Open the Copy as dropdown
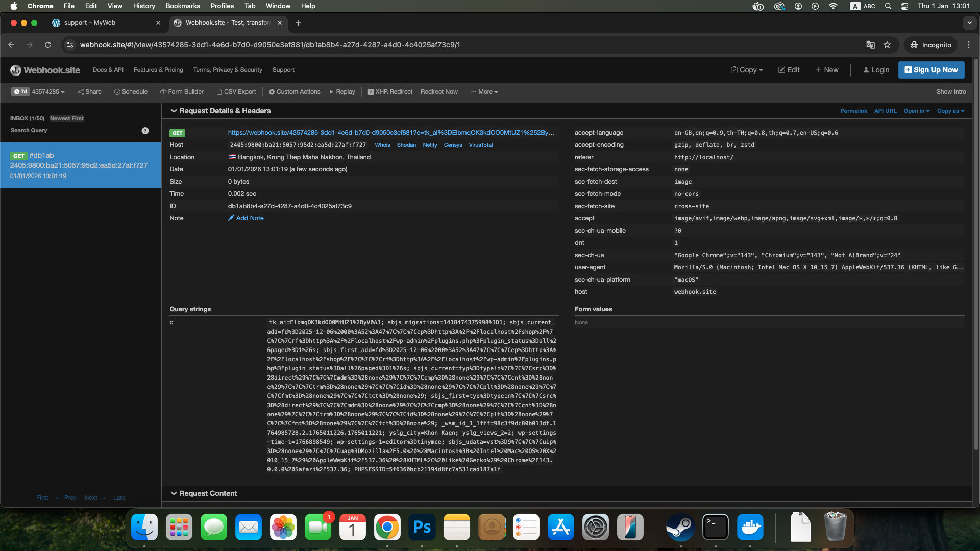Screen dimensions: 980x551 pyautogui.click(x=950, y=111)
